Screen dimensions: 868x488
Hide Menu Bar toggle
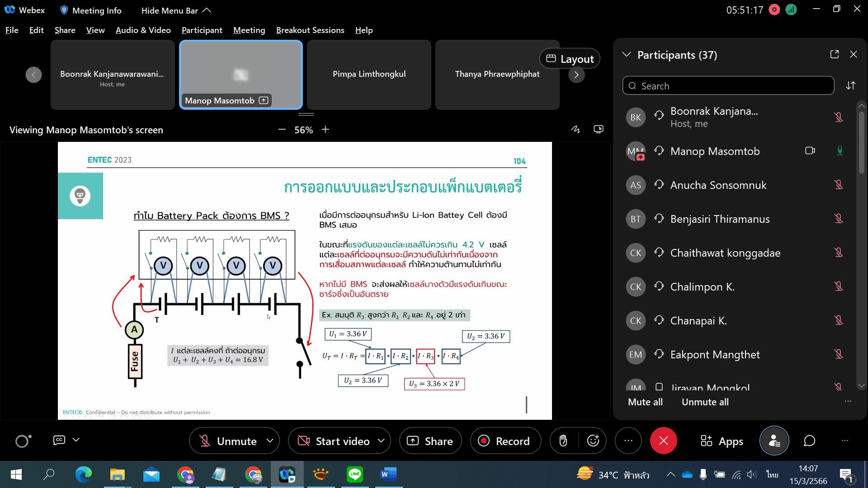pos(176,10)
